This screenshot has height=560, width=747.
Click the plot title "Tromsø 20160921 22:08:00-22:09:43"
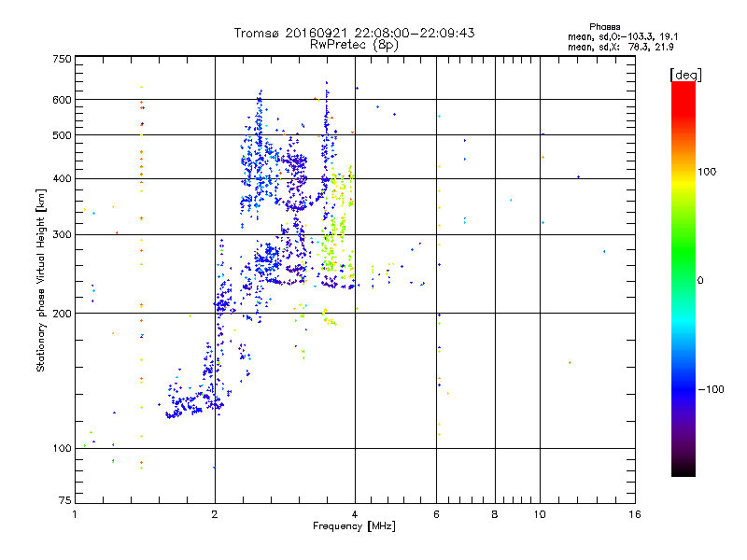click(354, 33)
